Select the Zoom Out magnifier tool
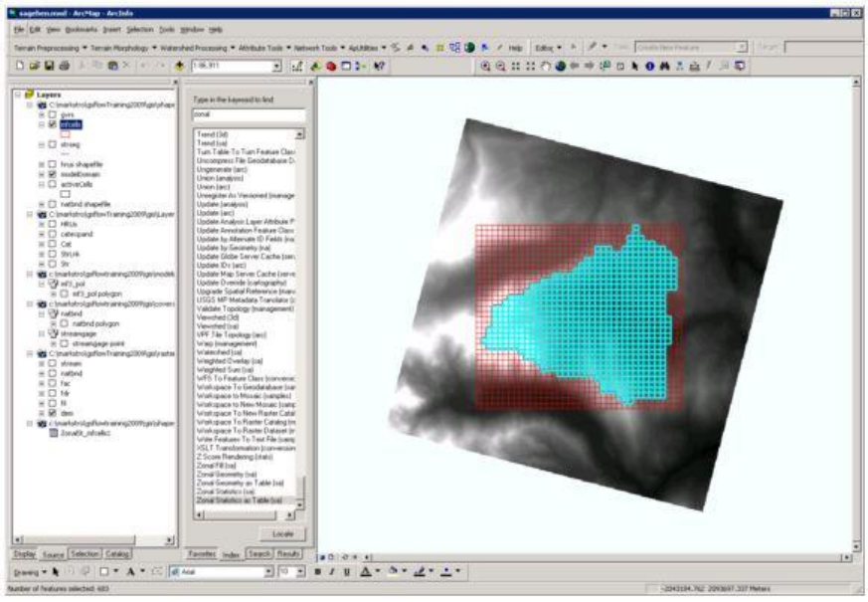The height and width of the screenshot is (602, 868). [500, 67]
